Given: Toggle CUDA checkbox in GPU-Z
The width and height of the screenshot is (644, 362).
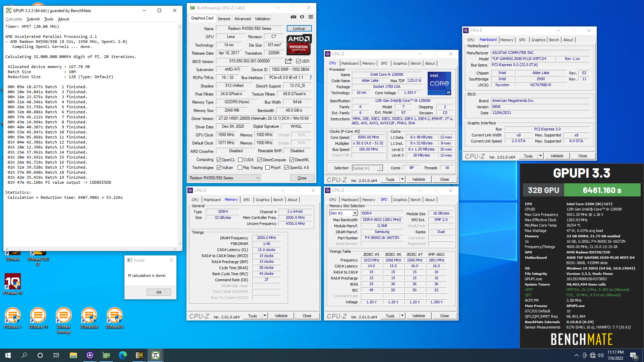Looking at the screenshot, I should [x=240, y=160].
